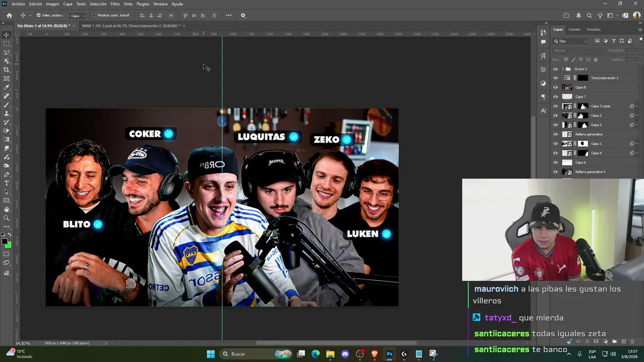Image resolution: width=644 pixels, height=362 pixels.
Task: Select the Eyedropper tool
Action: tap(7, 87)
